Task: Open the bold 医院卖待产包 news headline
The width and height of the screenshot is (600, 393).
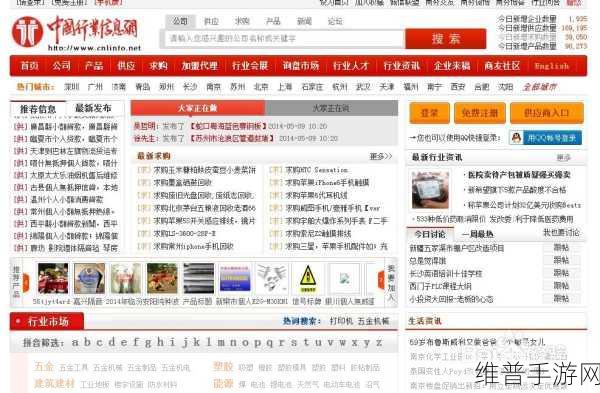Action: tap(520, 175)
